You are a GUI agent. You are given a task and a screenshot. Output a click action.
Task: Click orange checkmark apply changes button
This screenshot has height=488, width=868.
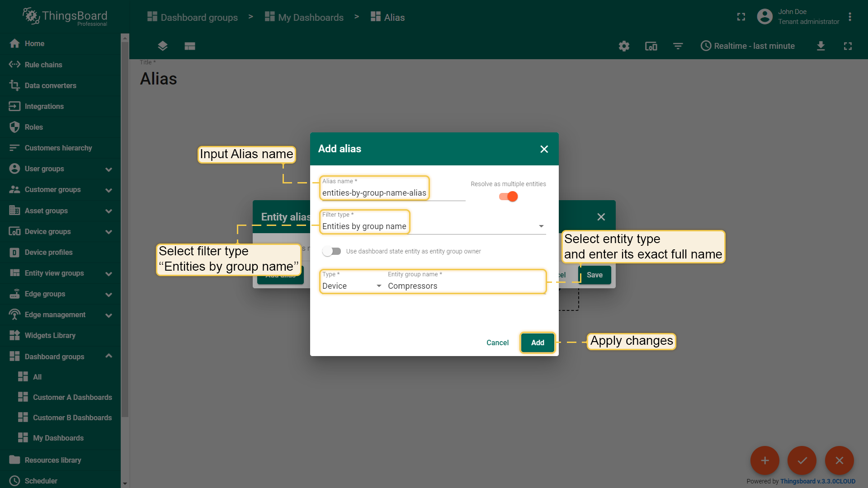[x=802, y=460]
